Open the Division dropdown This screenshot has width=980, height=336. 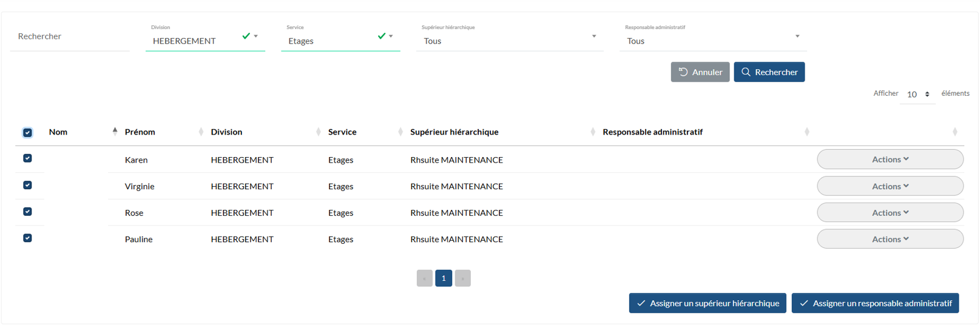(x=205, y=40)
